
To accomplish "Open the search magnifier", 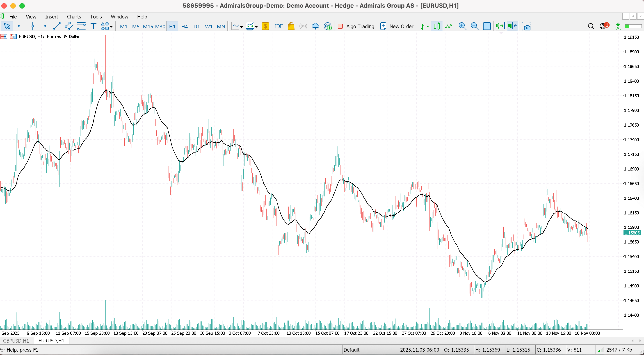I will (x=591, y=26).
